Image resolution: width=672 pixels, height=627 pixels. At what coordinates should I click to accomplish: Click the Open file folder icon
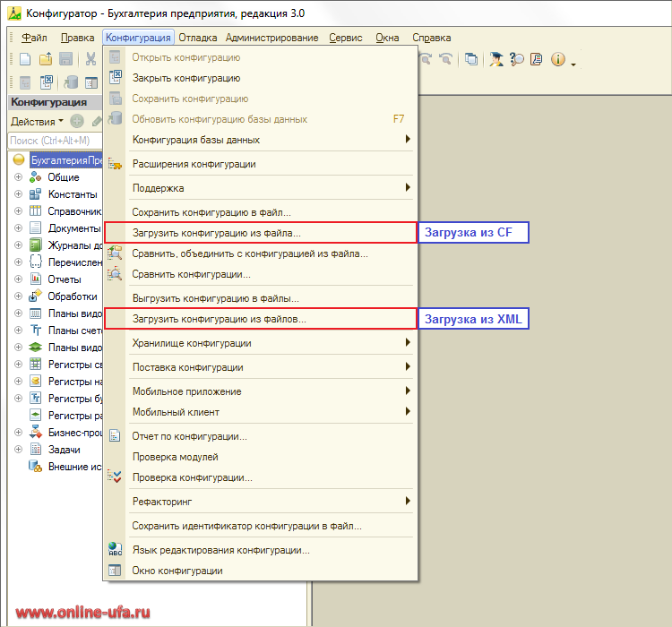point(46,60)
